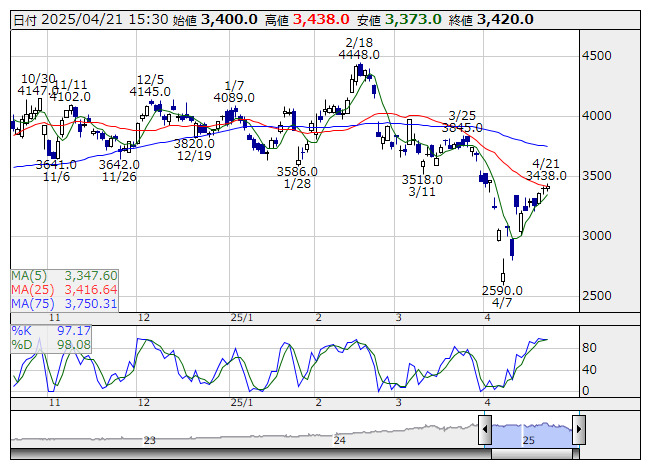The height and width of the screenshot is (470, 653).
Task: Click the 2590.0 4/7 low label
Action: tap(502, 296)
